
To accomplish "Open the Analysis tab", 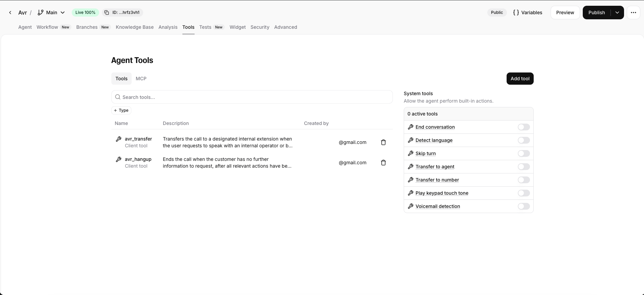I will click(168, 27).
